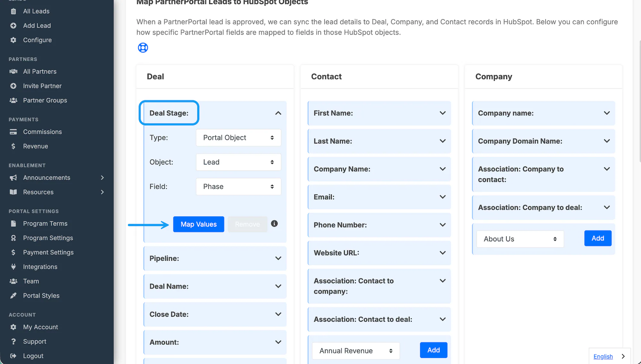Image resolution: width=641 pixels, height=364 pixels.
Task: Click the All Partners handshake icon
Action: click(x=13, y=71)
